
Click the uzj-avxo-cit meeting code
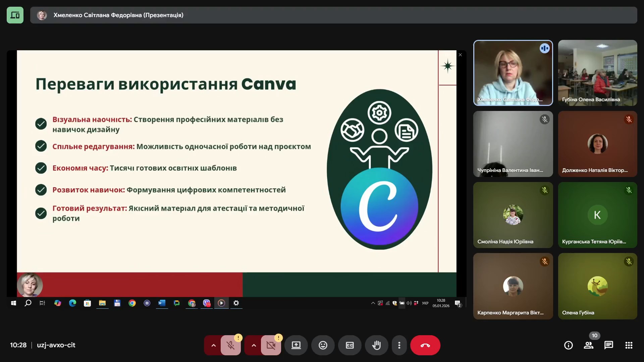[x=56, y=345]
